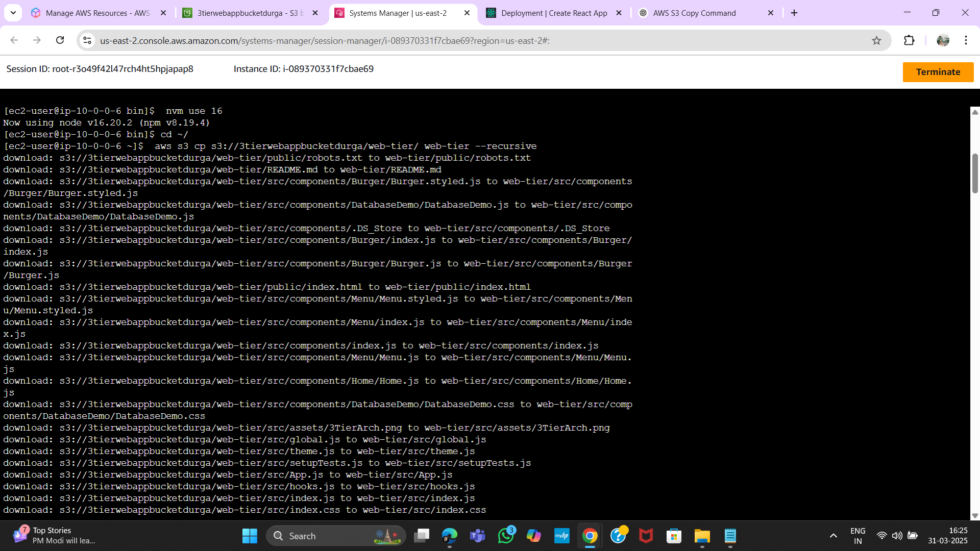The image size is (980, 551).
Task: Show hidden system tray icons
Action: coord(834,536)
